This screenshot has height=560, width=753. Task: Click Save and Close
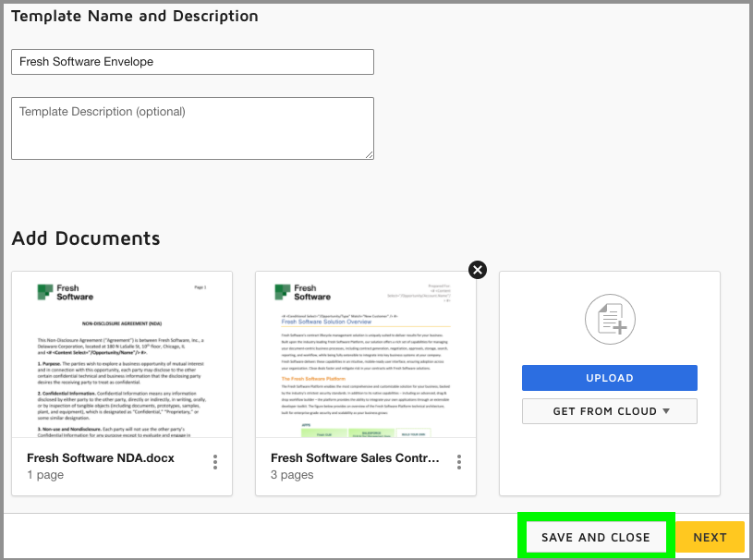(x=596, y=537)
